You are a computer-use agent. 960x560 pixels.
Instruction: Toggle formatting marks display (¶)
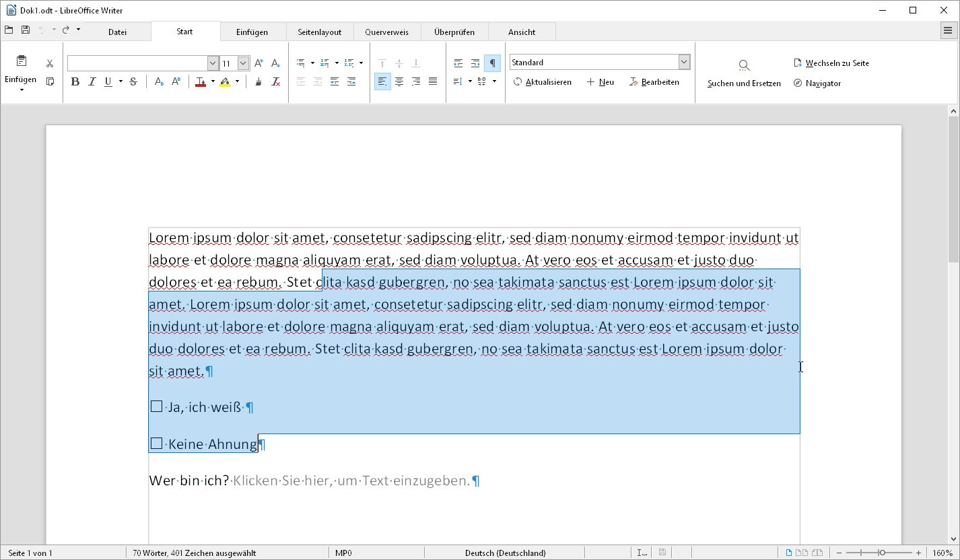pos(492,63)
